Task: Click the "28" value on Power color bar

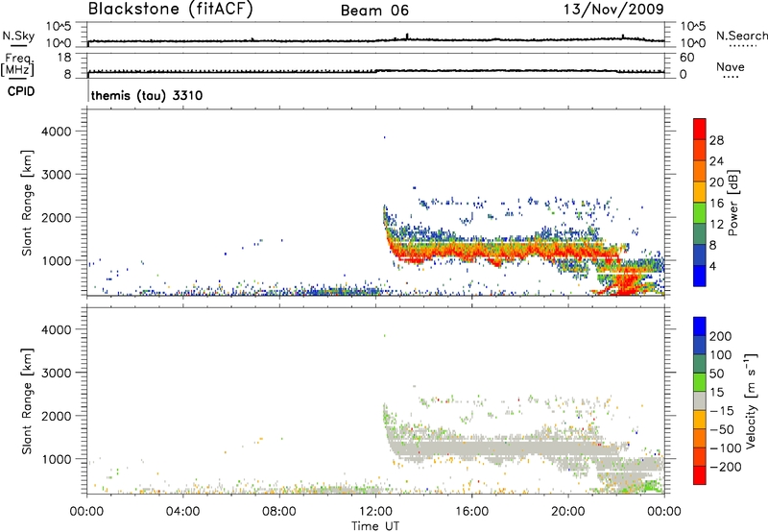Action: 716,140
